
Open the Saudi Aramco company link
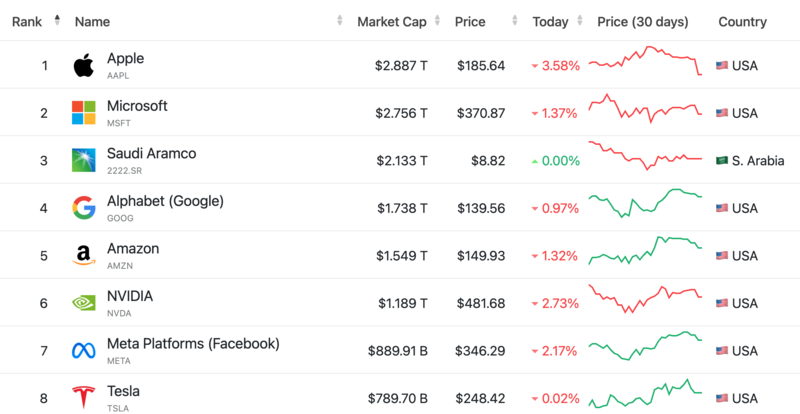(x=151, y=154)
